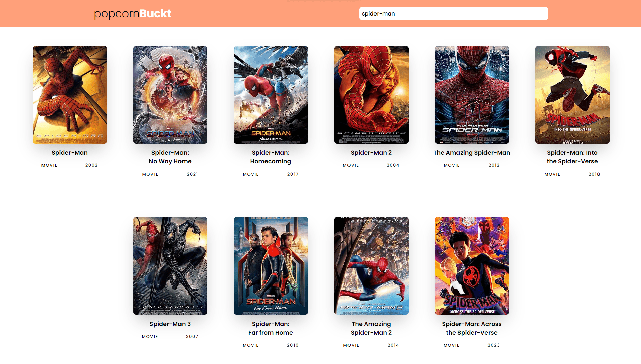Screen dimensions: 641x364
Task: Click the year "2018" under Into the Spider-Verse
Action: 594,174
